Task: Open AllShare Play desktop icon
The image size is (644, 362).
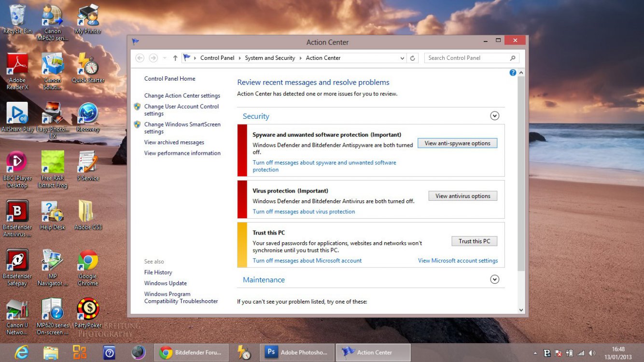Action: coord(17,117)
